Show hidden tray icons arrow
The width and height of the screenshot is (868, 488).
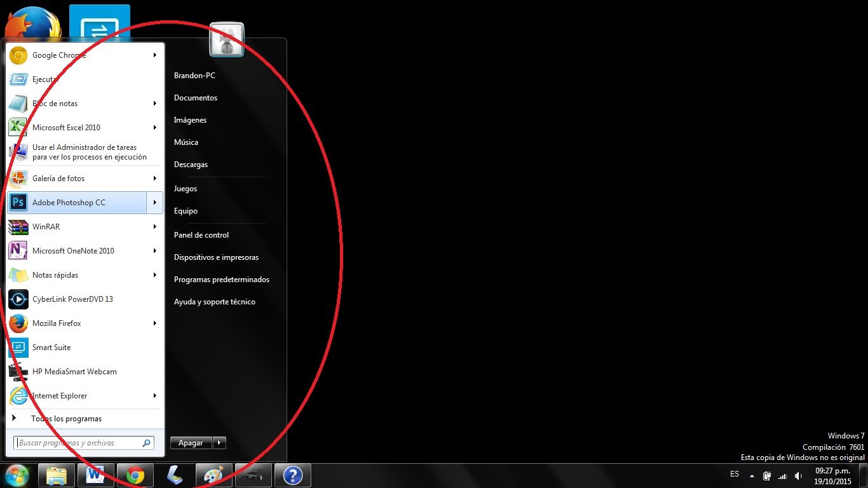[x=752, y=475]
